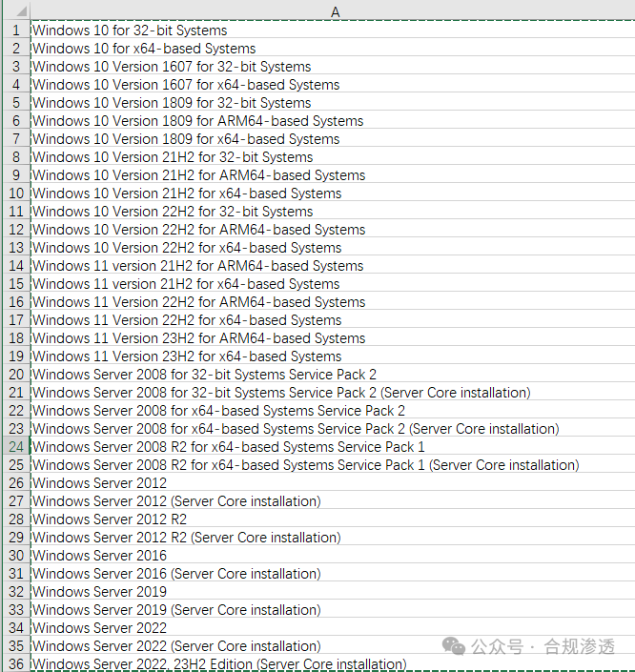The height and width of the screenshot is (672, 635).
Task: Select 'Windows 10 Version 1607 for x64-based Systems'
Action: point(333,85)
